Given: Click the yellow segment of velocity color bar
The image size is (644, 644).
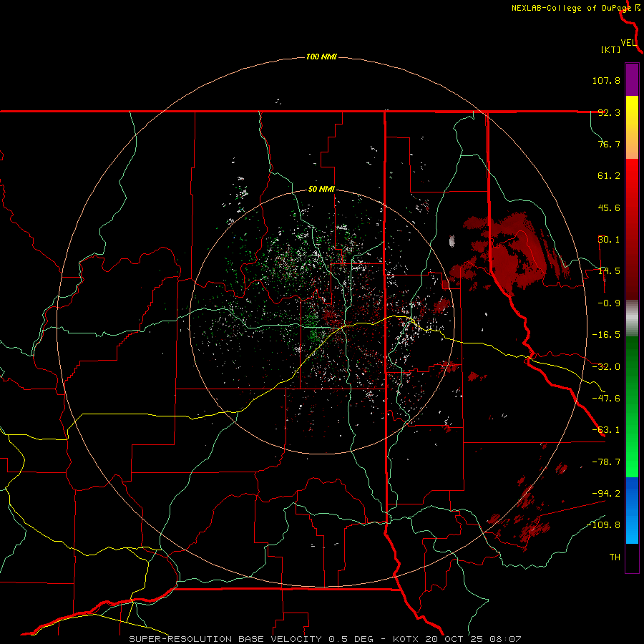Looking at the screenshot, I should coord(632,127).
